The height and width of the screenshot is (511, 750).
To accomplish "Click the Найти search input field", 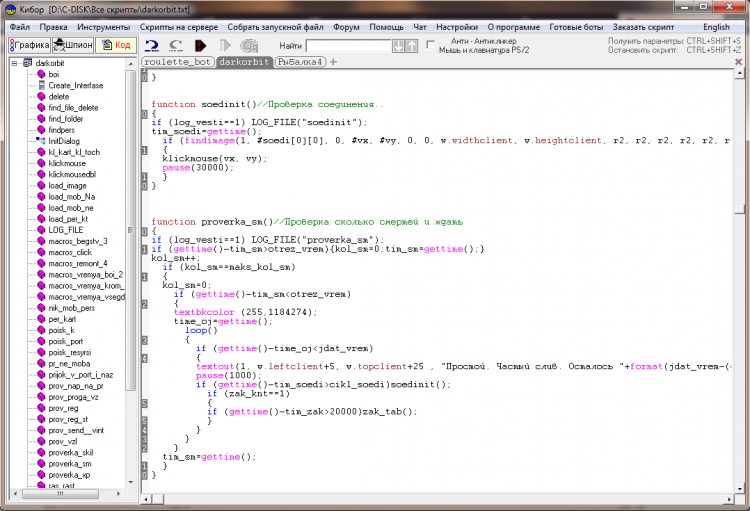I will point(348,46).
